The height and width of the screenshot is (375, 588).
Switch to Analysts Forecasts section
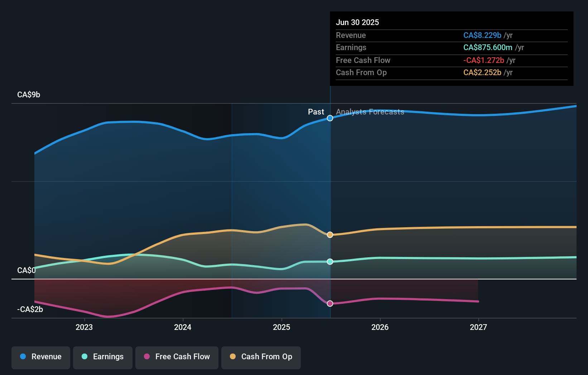point(370,112)
